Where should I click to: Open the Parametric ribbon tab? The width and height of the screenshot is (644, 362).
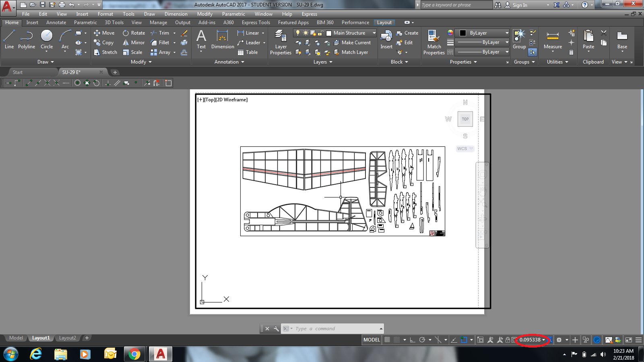(x=85, y=23)
